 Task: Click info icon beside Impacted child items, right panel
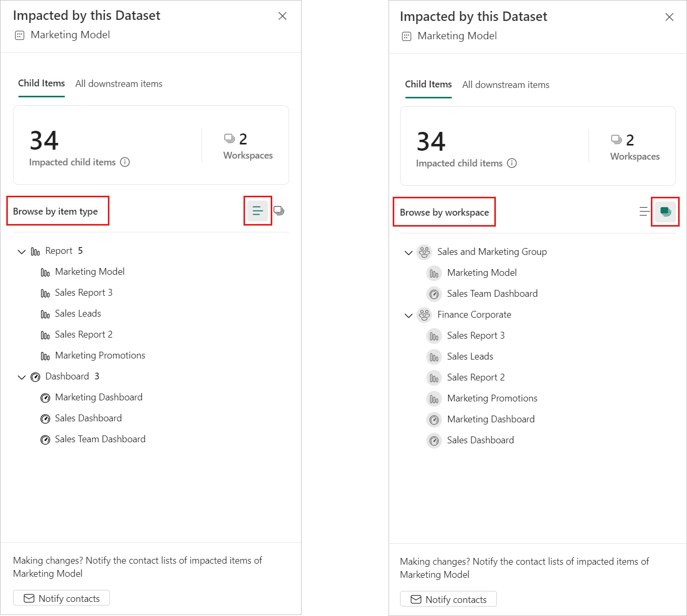point(512,163)
